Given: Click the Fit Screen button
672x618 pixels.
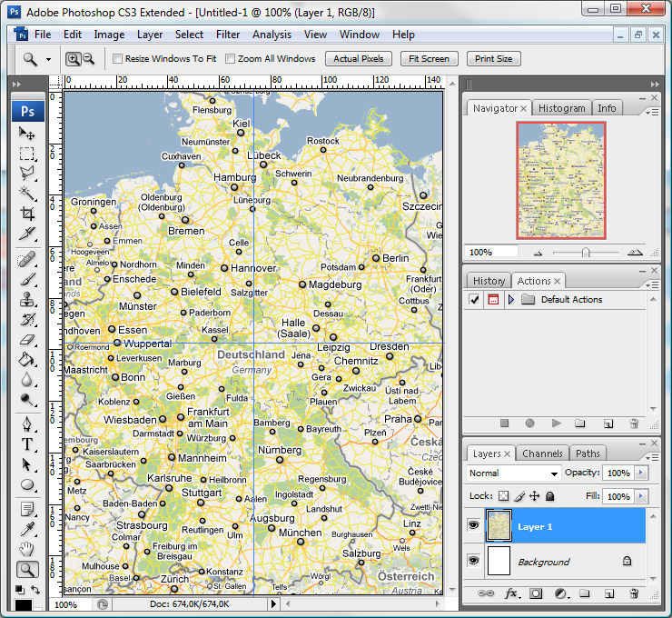Looking at the screenshot, I should [429, 59].
